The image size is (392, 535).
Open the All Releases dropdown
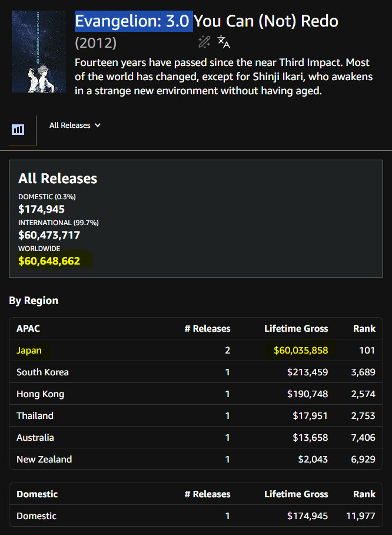(75, 125)
